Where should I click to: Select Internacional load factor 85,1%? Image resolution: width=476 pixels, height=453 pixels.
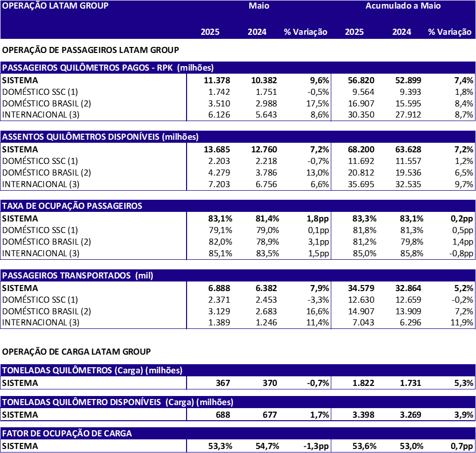click(x=220, y=254)
